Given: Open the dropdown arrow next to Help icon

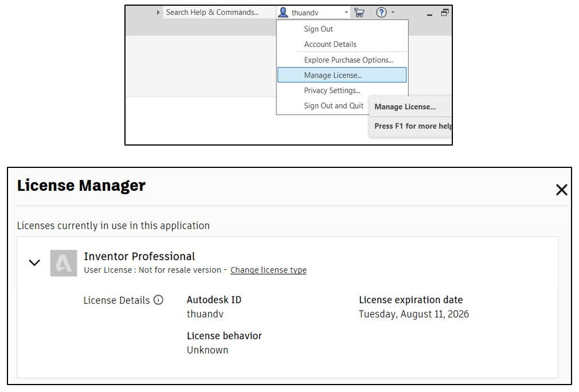Looking at the screenshot, I should coord(393,12).
